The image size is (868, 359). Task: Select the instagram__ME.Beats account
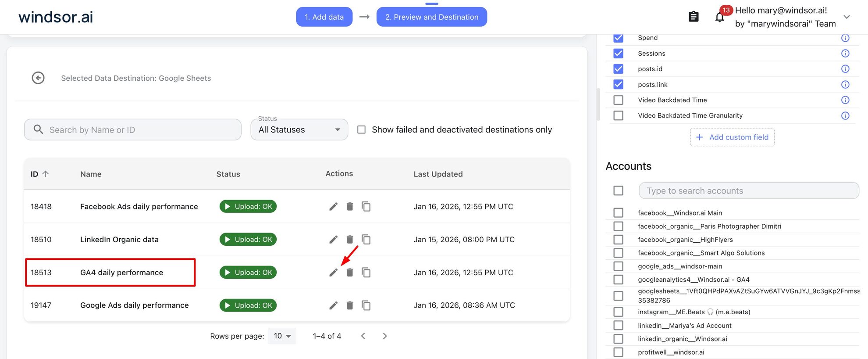coord(618,312)
